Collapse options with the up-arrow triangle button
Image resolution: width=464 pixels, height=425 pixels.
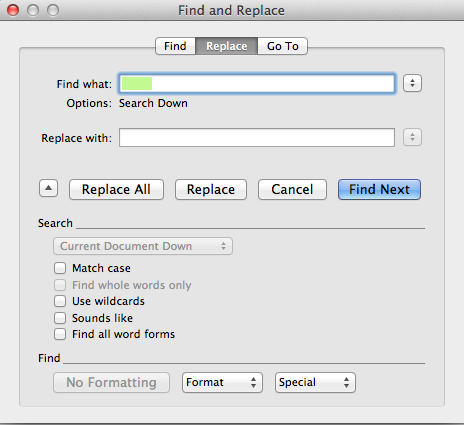(49, 188)
